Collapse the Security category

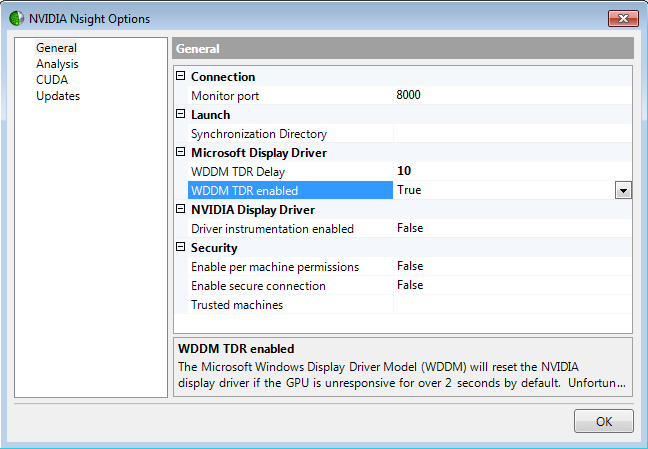click(x=181, y=247)
